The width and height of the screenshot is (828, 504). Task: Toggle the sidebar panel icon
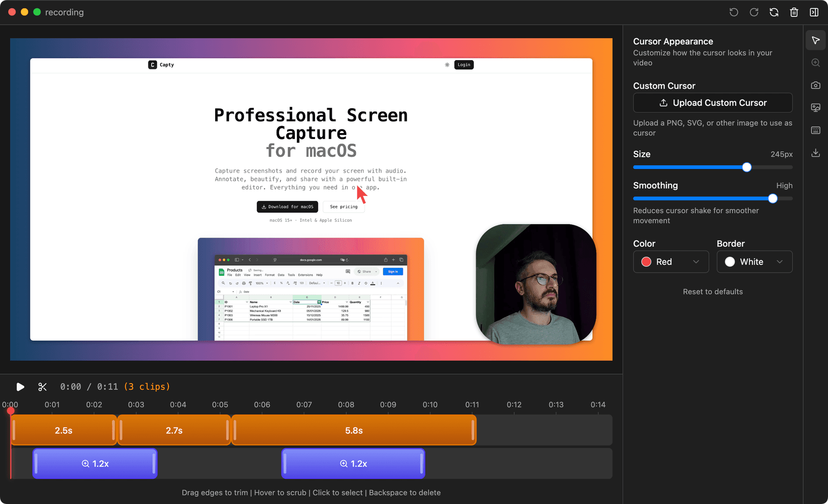(814, 12)
